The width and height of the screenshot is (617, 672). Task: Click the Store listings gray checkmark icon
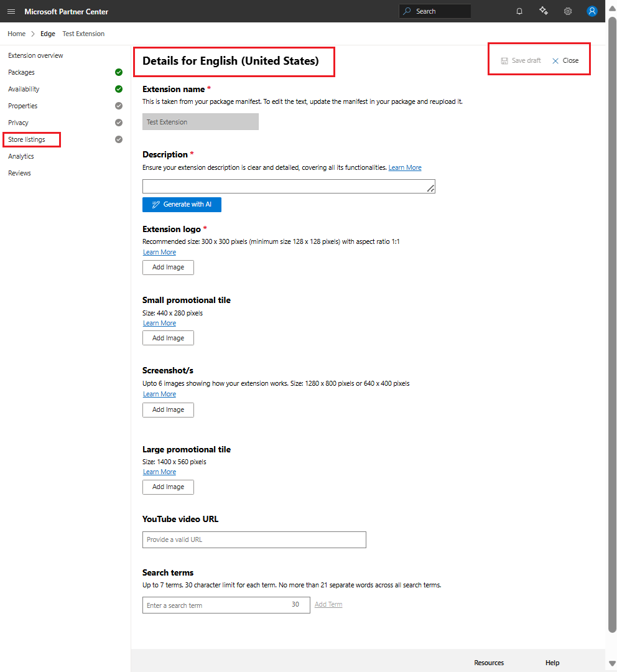(x=119, y=139)
